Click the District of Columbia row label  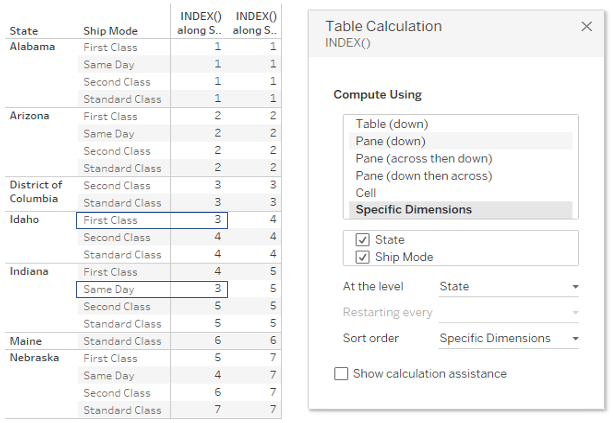[36, 192]
